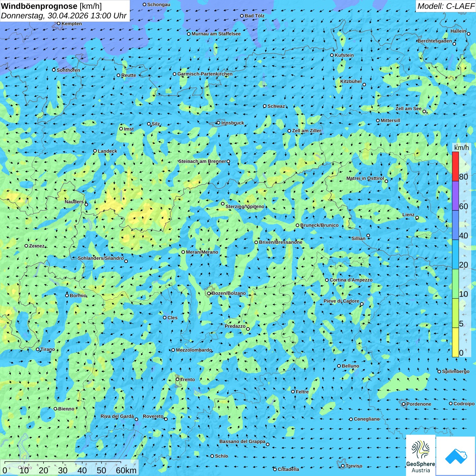Click the date 'Donnerstag, 30.04.2026 13:00 Uhr'

pyautogui.click(x=64, y=16)
